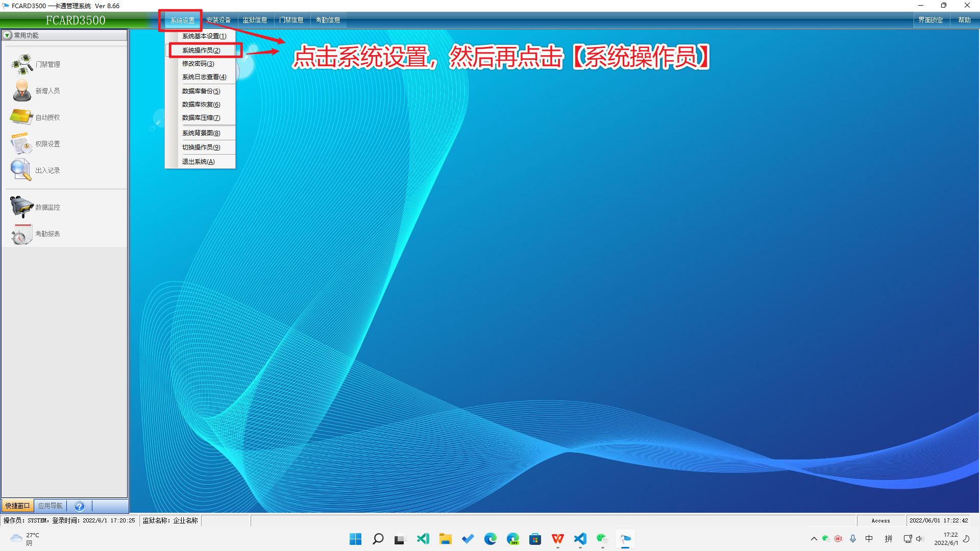Select 数据库压缩(7) menu entry

click(201, 118)
